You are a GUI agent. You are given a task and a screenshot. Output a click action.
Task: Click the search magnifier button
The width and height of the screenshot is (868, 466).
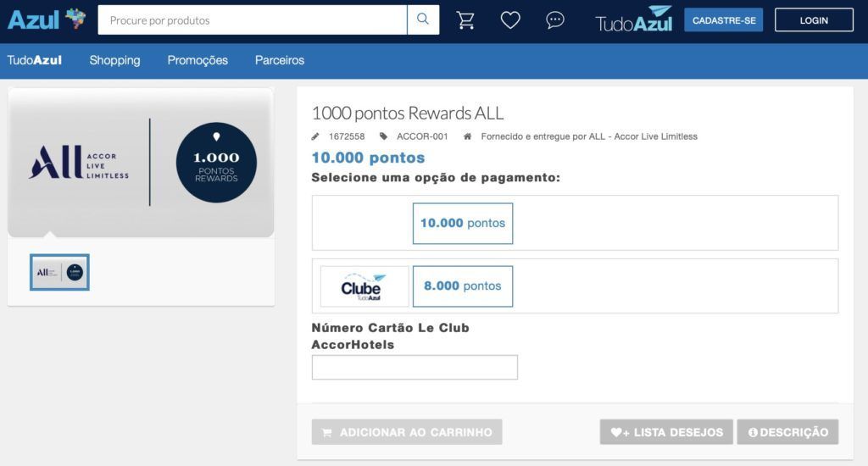click(x=423, y=20)
